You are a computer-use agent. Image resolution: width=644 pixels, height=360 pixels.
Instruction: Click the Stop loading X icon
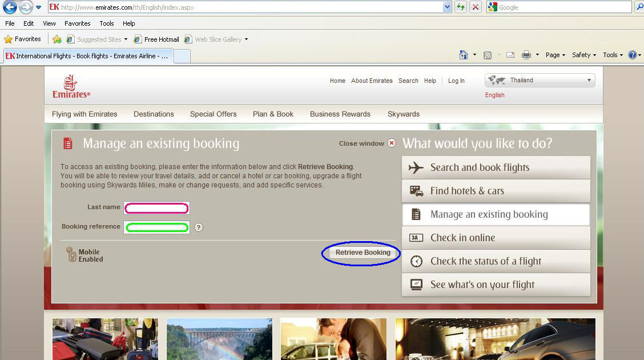475,7
